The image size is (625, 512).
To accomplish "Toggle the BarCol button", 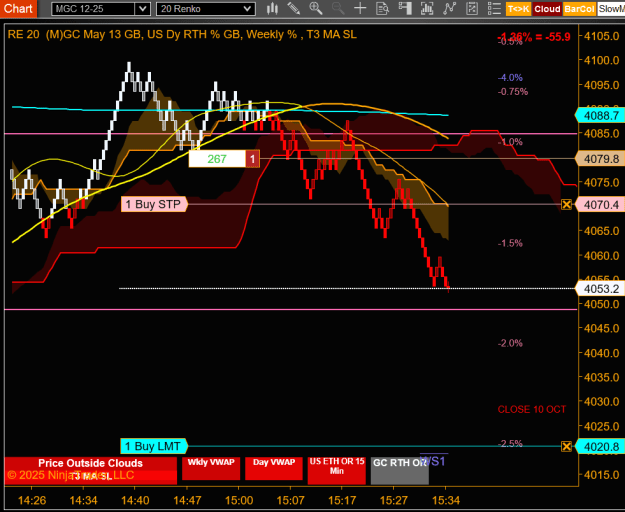I will (579, 9).
